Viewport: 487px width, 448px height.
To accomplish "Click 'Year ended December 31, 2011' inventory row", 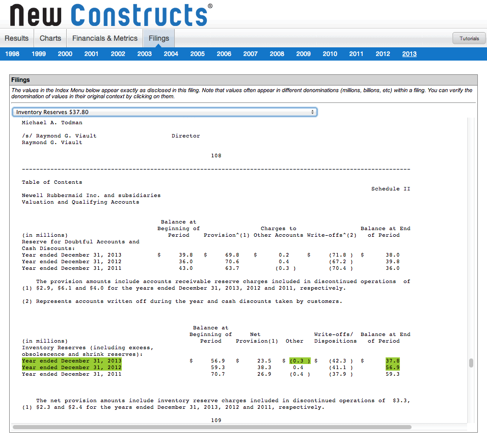I will pos(72,374).
